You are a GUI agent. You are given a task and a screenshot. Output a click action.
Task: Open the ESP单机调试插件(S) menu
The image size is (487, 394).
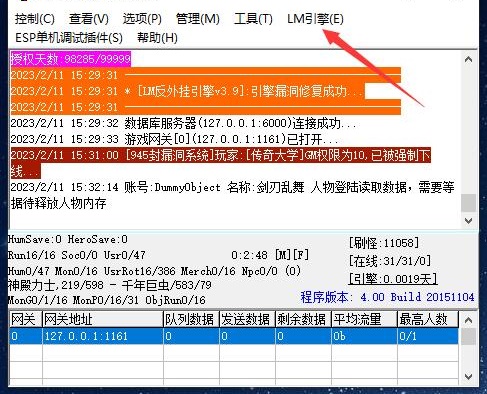(69, 38)
